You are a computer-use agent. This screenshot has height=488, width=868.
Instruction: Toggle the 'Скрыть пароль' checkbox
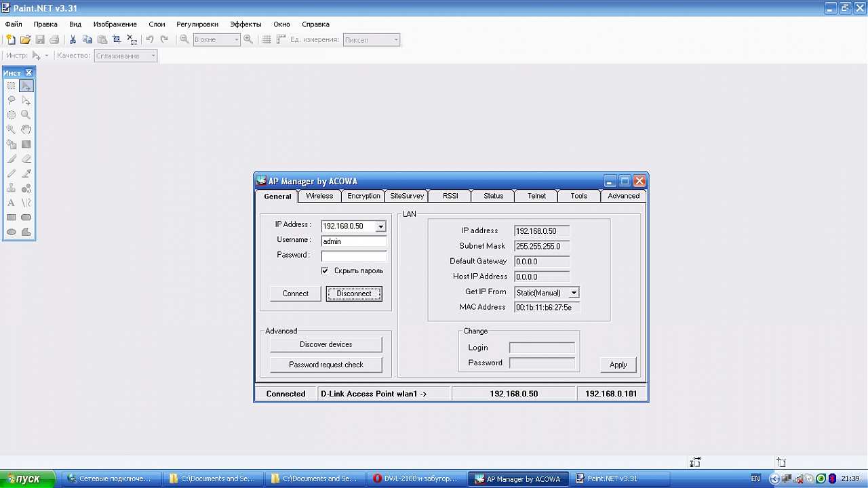325,270
